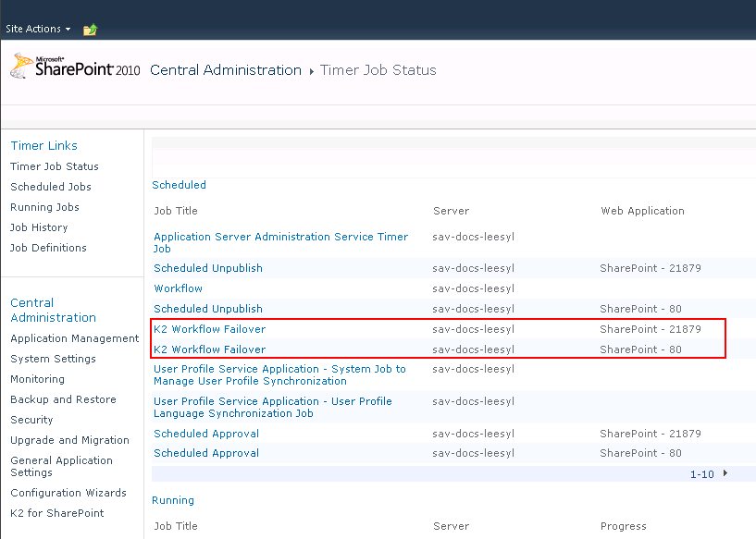The height and width of the screenshot is (539, 756).
Task: Open the Manage User Profile Synchronization job
Action: [x=279, y=374]
